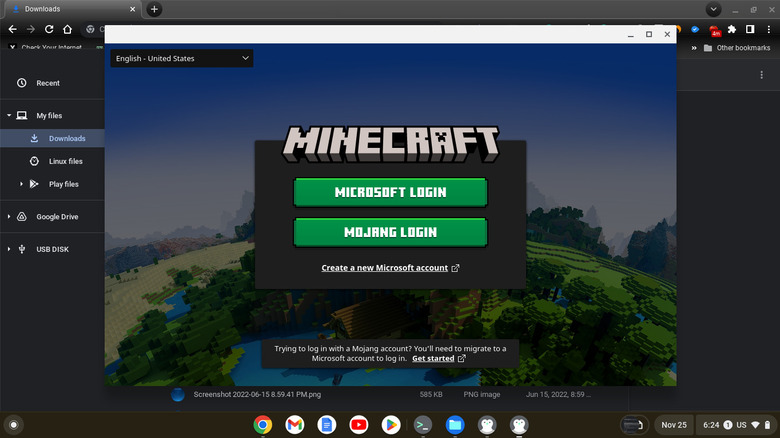Select the Downloads folder in sidebar
Viewport: 780px width, 438px height.
tap(67, 139)
